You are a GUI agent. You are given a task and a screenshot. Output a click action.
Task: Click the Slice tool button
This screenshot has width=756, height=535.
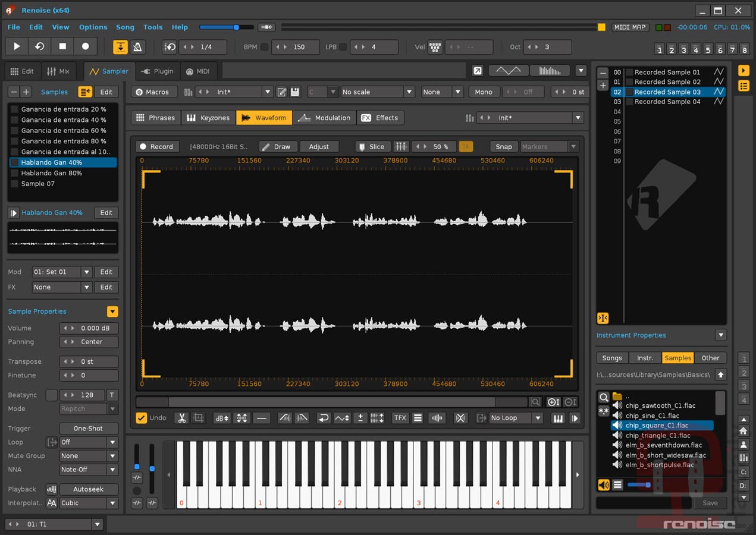[370, 147]
